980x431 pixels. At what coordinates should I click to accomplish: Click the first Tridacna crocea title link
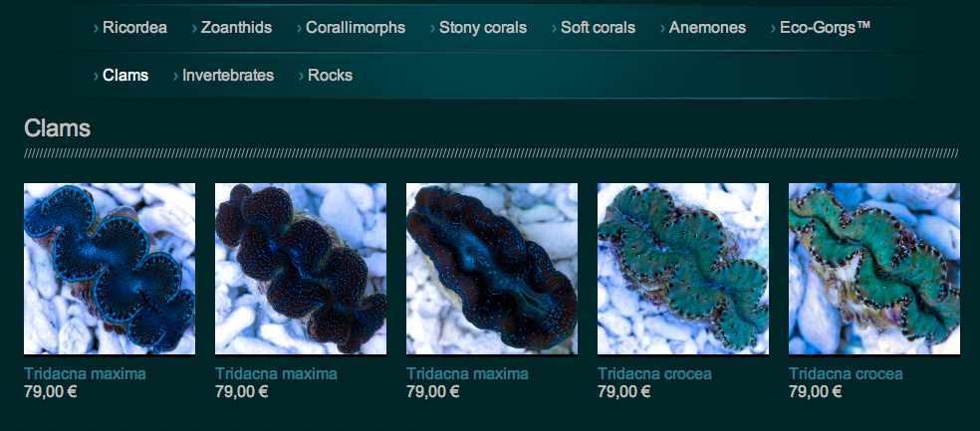click(x=654, y=373)
